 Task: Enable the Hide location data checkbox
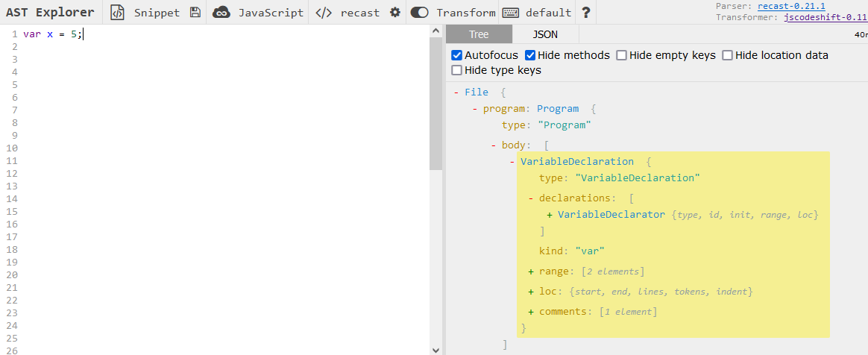pos(727,55)
